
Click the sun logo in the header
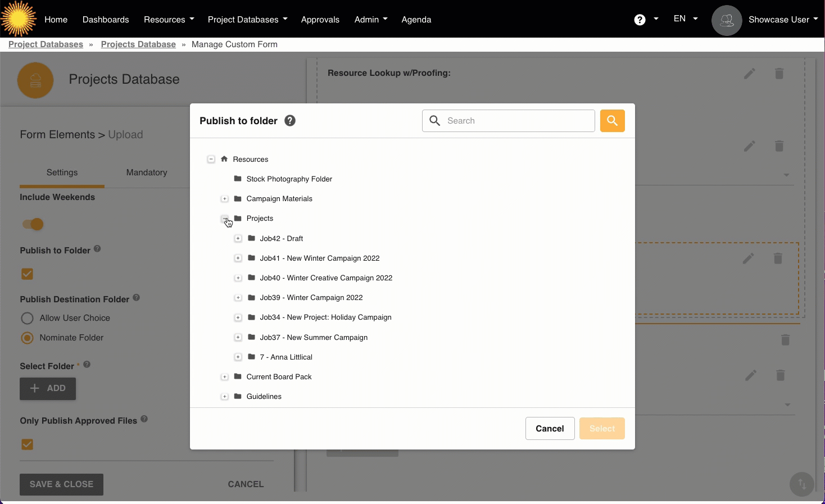coord(19,19)
